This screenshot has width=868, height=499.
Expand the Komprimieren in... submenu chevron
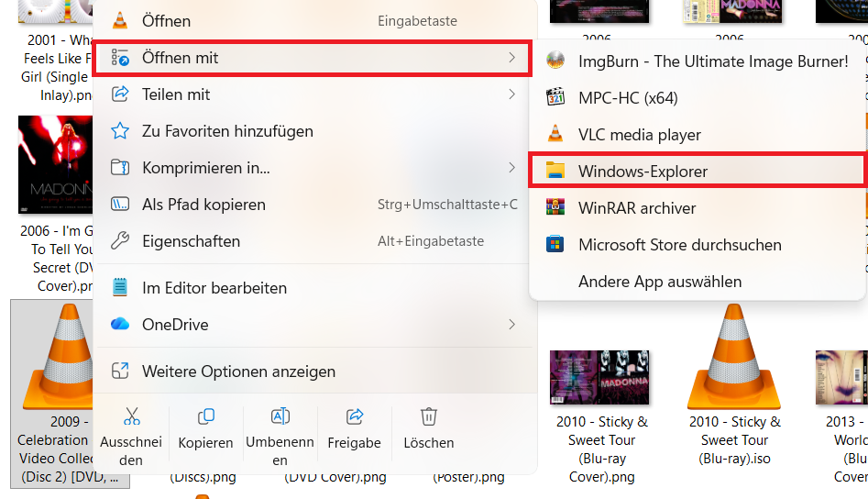click(x=511, y=167)
